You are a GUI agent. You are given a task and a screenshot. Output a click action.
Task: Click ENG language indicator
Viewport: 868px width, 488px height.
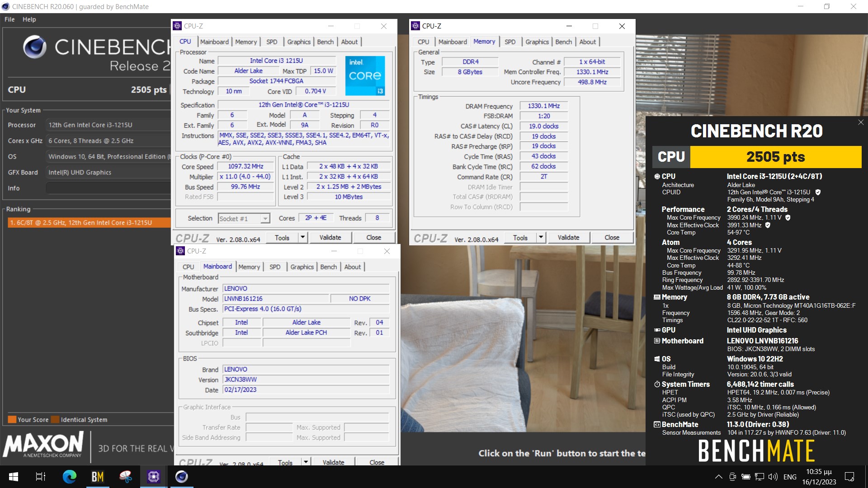point(790,477)
